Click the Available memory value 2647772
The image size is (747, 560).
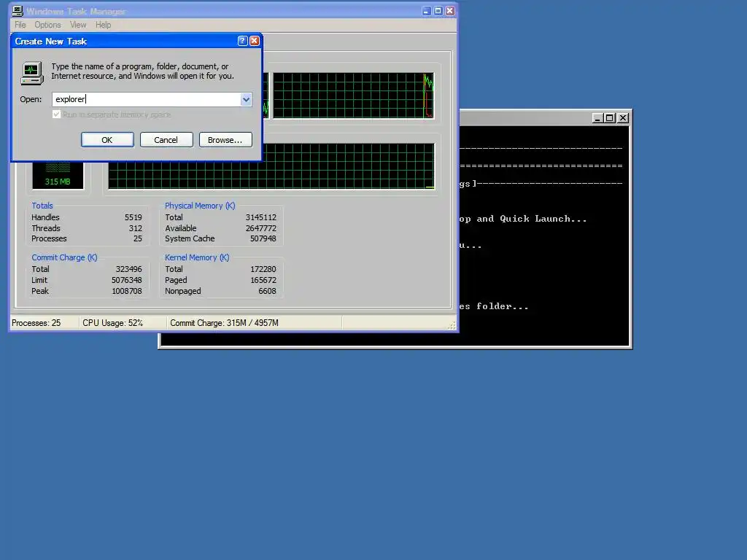[260, 228]
